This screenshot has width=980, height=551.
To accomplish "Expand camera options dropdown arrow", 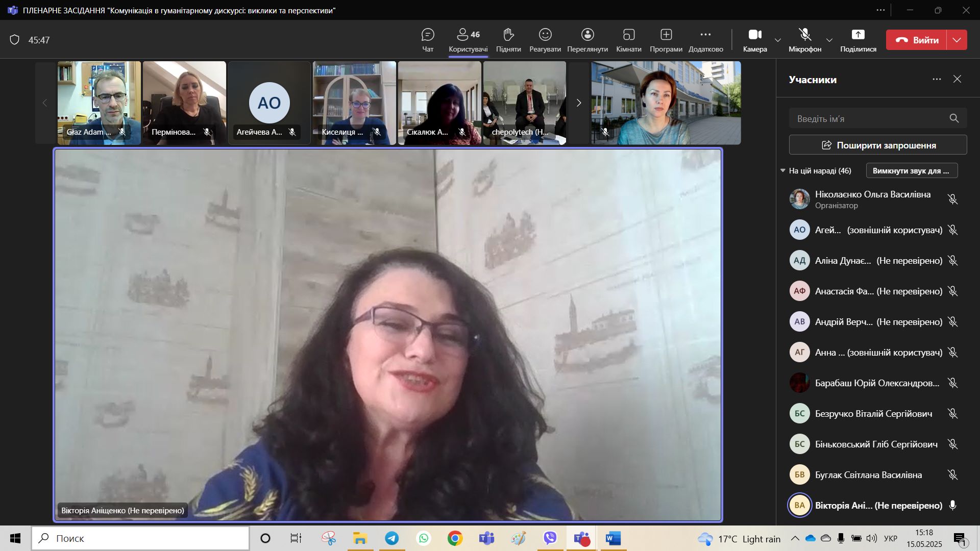I will point(778,40).
